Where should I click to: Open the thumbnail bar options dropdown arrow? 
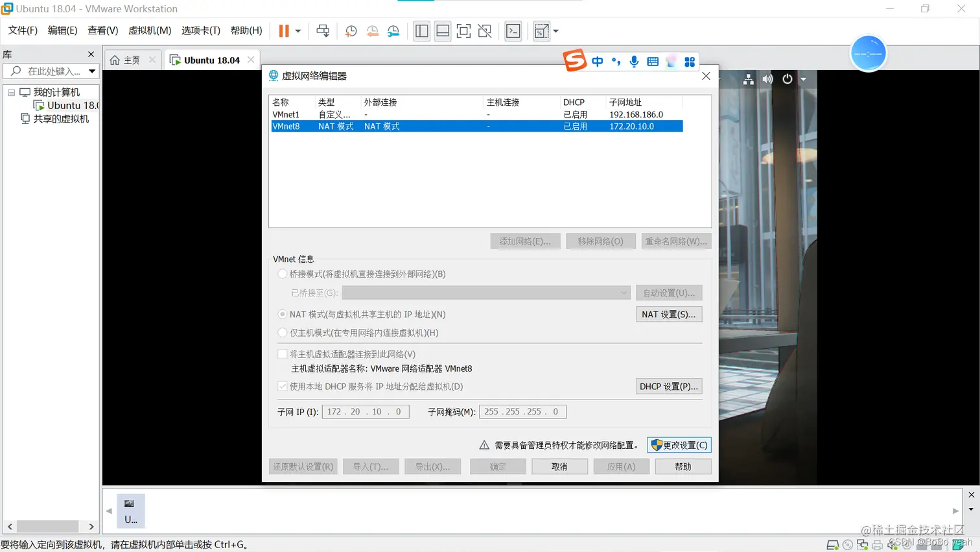[x=971, y=510]
